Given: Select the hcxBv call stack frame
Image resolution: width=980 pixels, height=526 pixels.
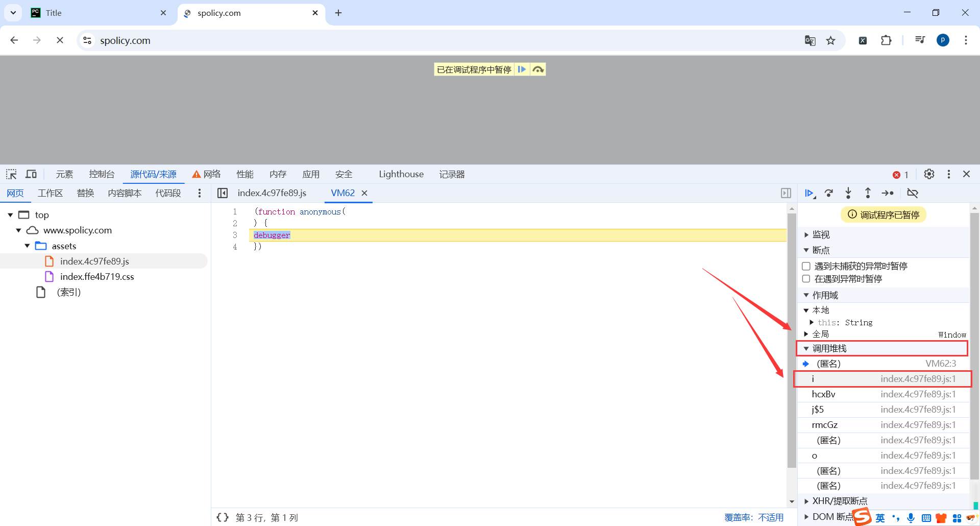Looking at the screenshot, I should pyautogui.click(x=883, y=394).
